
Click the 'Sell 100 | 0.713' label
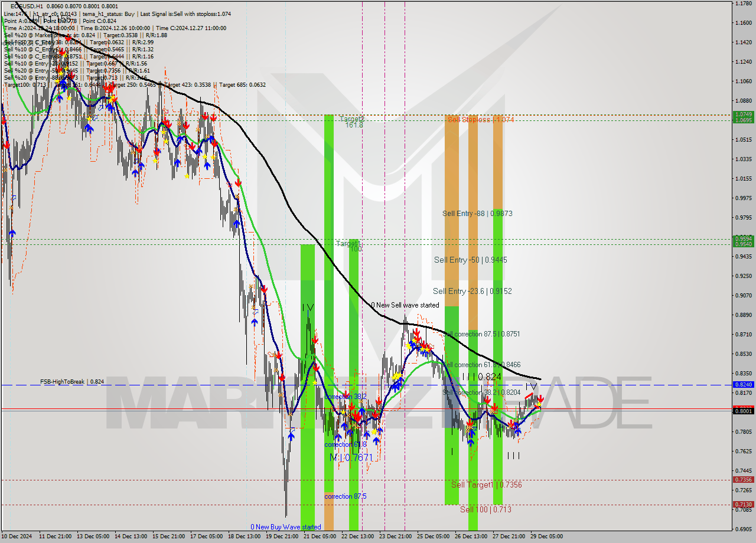pyautogui.click(x=486, y=509)
